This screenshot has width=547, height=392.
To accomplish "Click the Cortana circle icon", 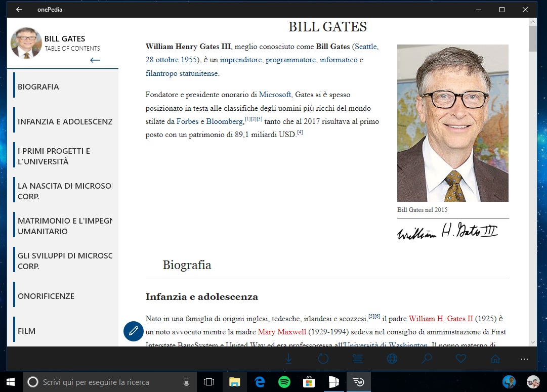I will 33,382.
